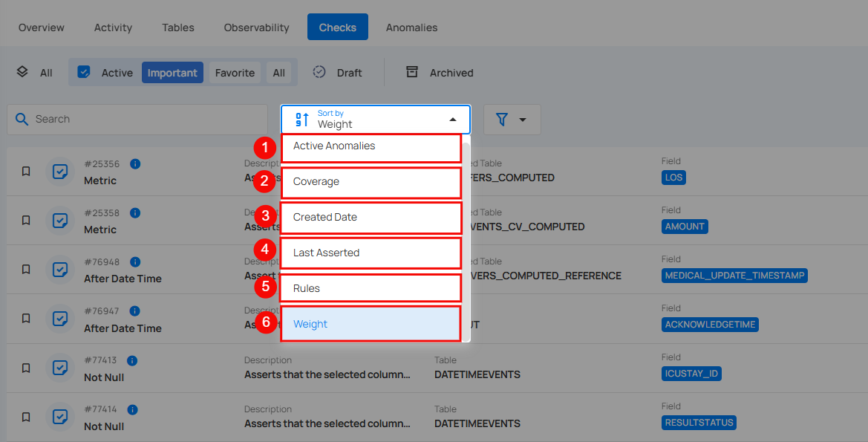This screenshot has height=442, width=868.
Task: Click check status icon of #76947
Action: 60,319
